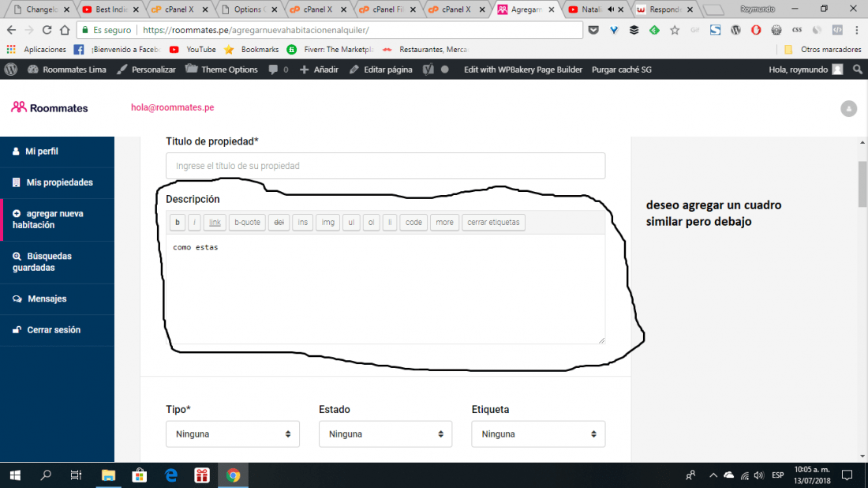Open File Explorer from taskbar
Viewport: 868px width, 488px height.
click(x=108, y=475)
